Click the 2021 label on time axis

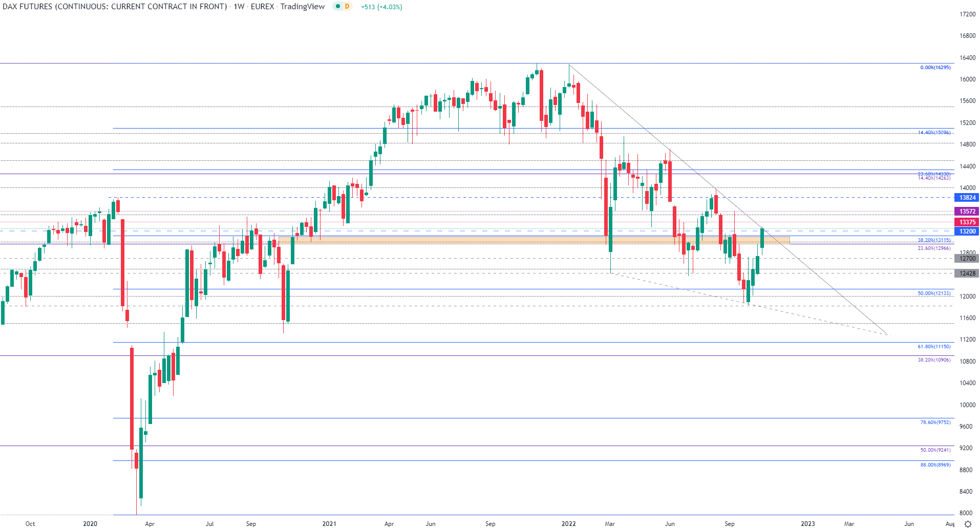click(329, 524)
